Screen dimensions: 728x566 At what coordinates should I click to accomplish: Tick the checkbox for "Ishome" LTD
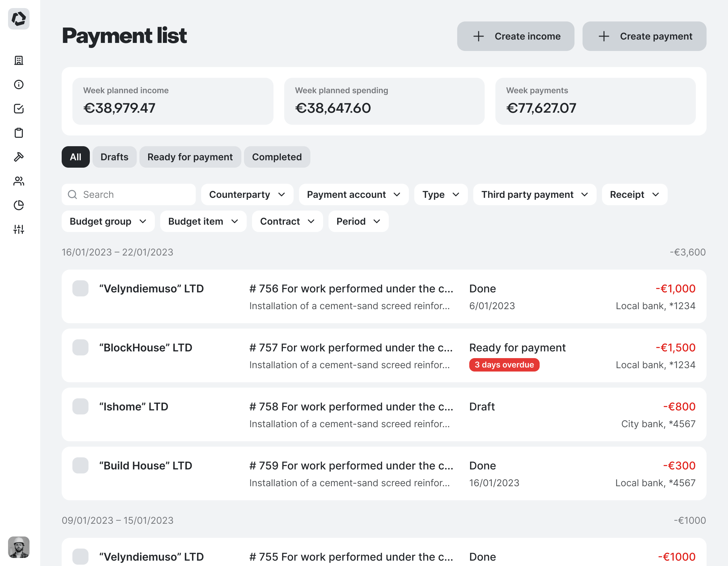tap(80, 406)
